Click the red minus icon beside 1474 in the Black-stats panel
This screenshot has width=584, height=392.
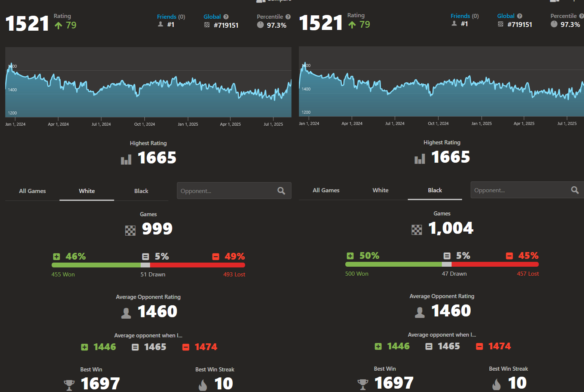pos(479,346)
